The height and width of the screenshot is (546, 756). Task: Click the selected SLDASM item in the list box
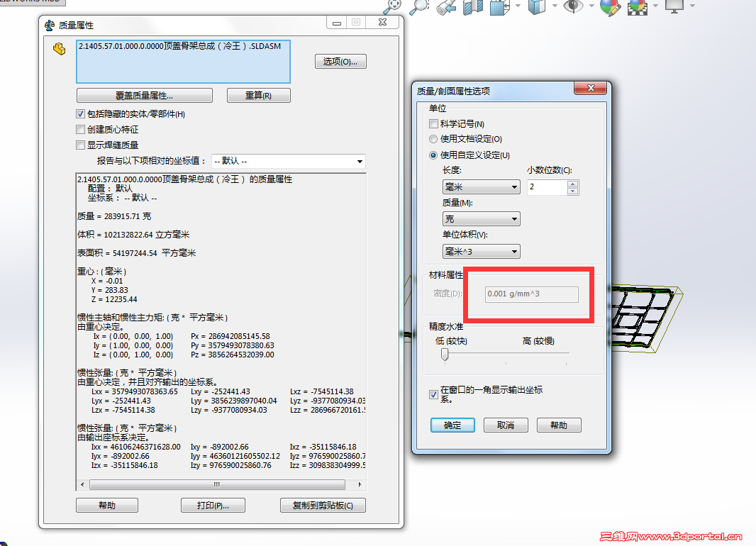pyautogui.click(x=180, y=46)
